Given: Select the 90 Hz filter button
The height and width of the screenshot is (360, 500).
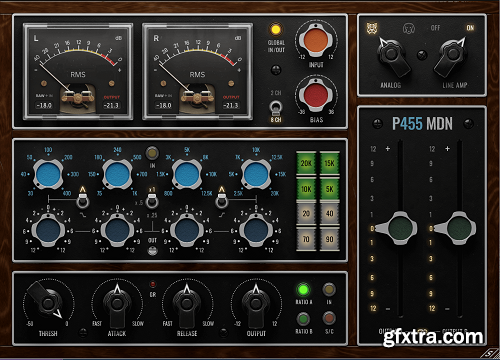Looking at the screenshot, I should [329, 239].
